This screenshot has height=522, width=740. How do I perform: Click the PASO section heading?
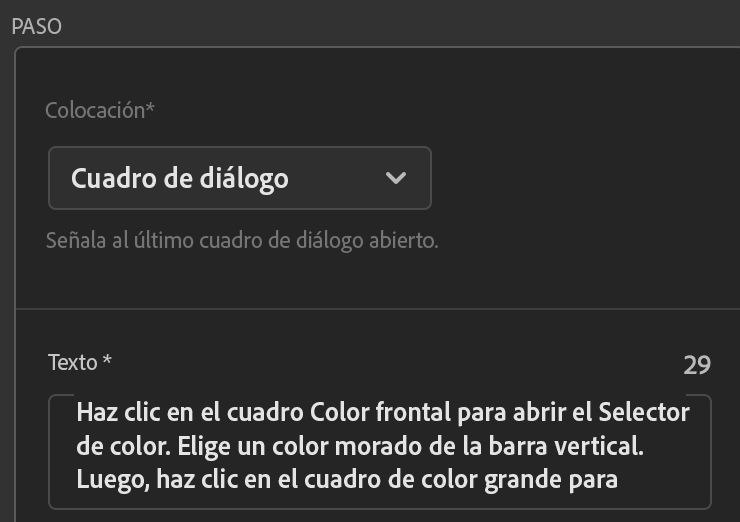36,26
